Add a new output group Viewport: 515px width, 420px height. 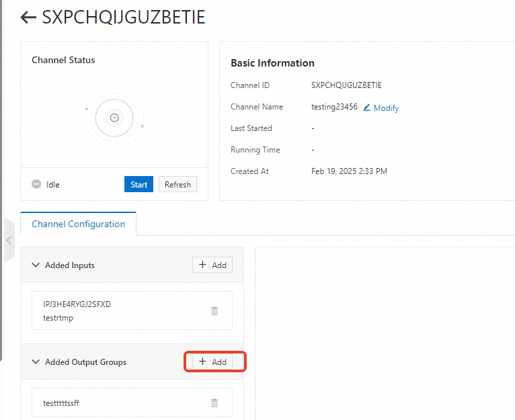click(x=212, y=362)
